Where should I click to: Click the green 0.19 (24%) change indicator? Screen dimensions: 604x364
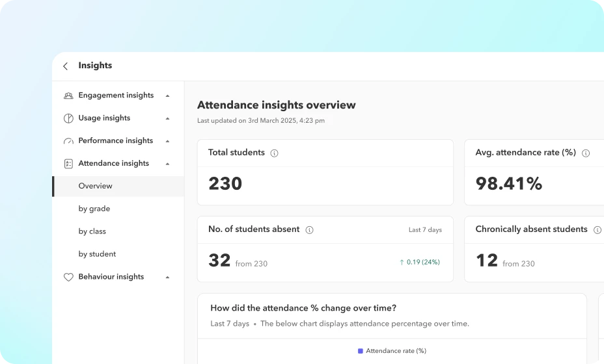click(x=420, y=263)
